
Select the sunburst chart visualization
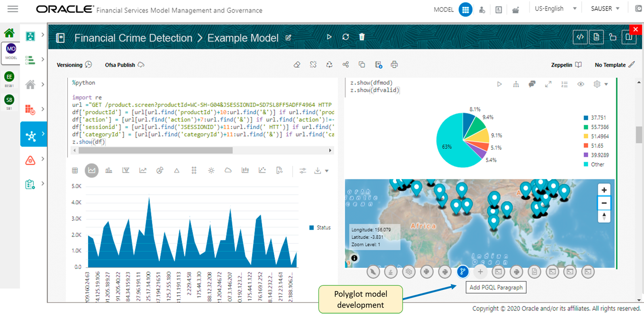pos(211,170)
